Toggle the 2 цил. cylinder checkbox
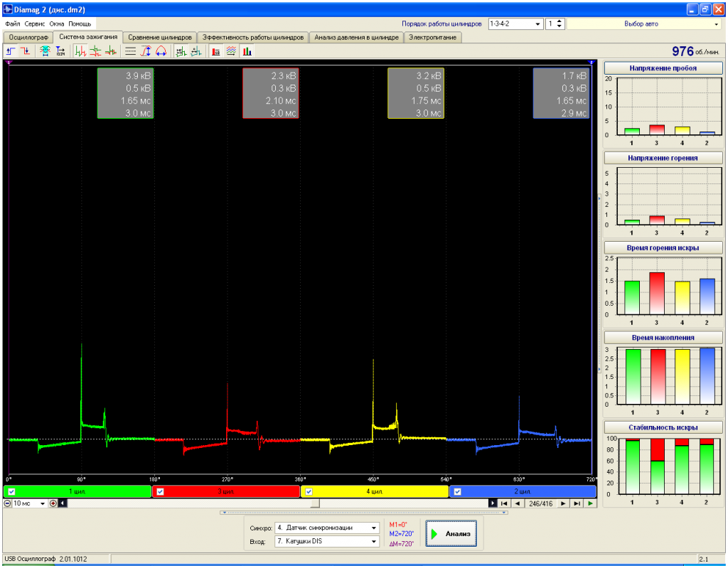This screenshot has width=728, height=566. (457, 491)
